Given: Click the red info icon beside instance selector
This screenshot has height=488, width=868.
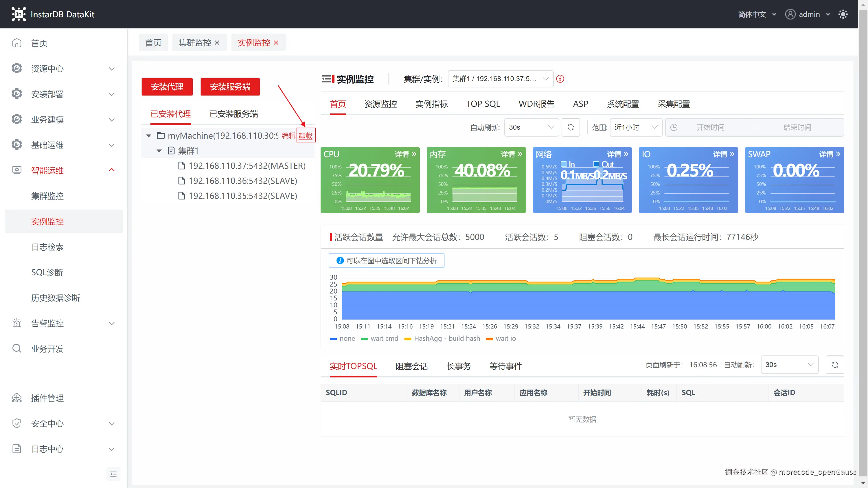Looking at the screenshot, I should (x=560, y=79).
